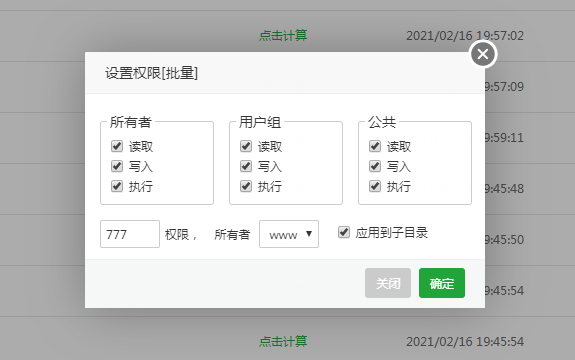The image size is (575, 360).
Task: Click the 写入 label under 用户组
Action: coord(270,167)
